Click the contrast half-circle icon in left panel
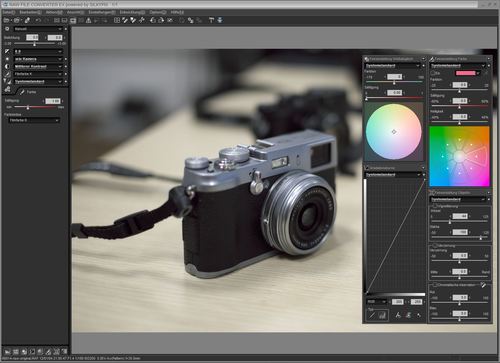 (7, 66)
